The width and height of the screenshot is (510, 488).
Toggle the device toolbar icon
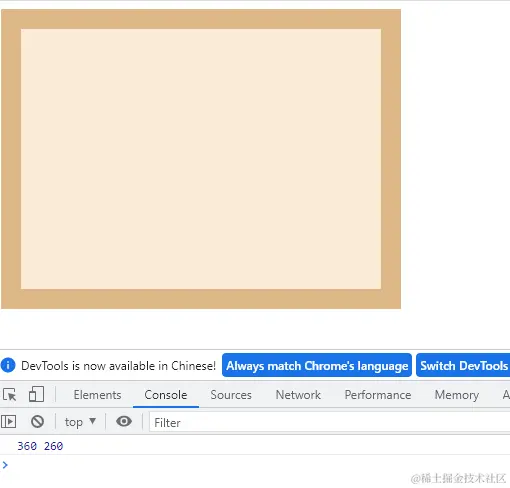tap(36, 394)
